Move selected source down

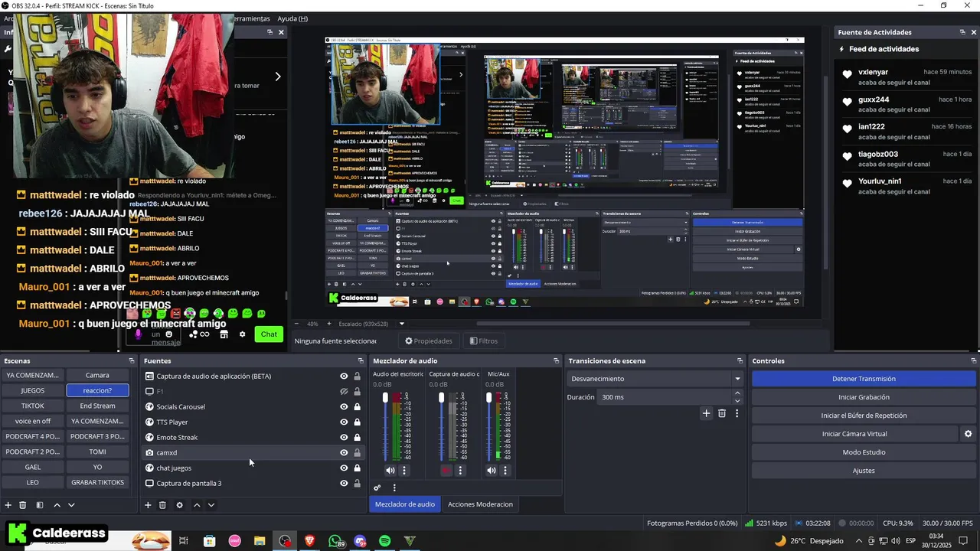pyautogui.click(x=211, y=505)
